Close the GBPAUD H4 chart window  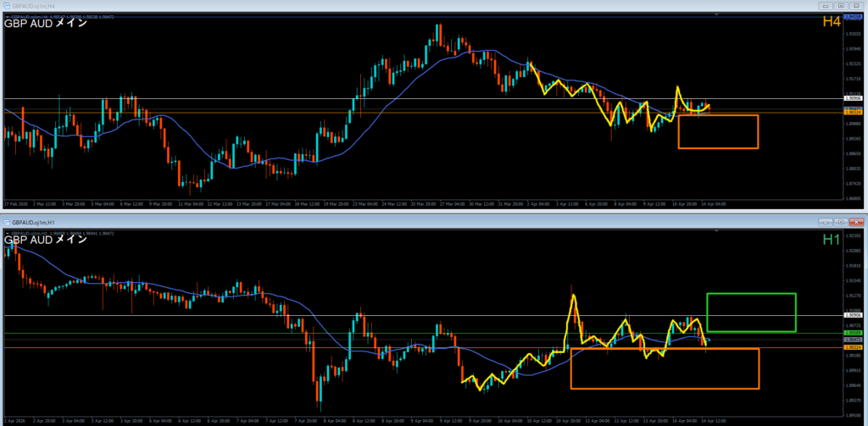(x=857, y=6)
